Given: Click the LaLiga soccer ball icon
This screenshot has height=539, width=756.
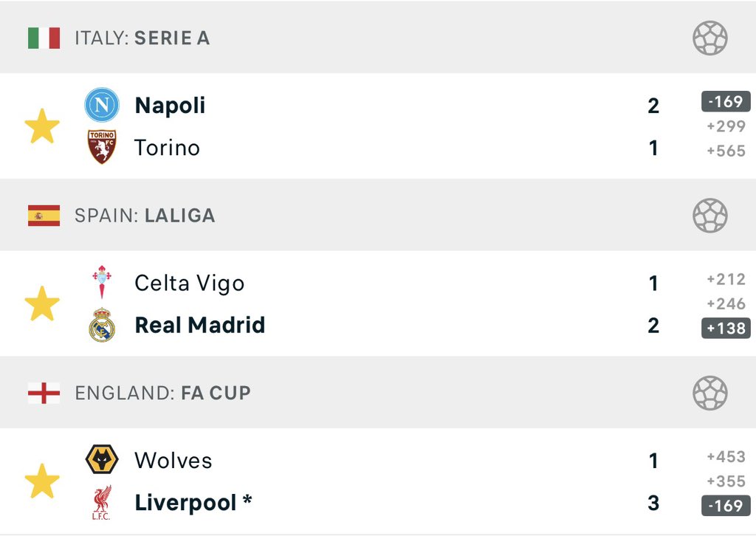Looking at the screenshot, I should click(709, 215).
